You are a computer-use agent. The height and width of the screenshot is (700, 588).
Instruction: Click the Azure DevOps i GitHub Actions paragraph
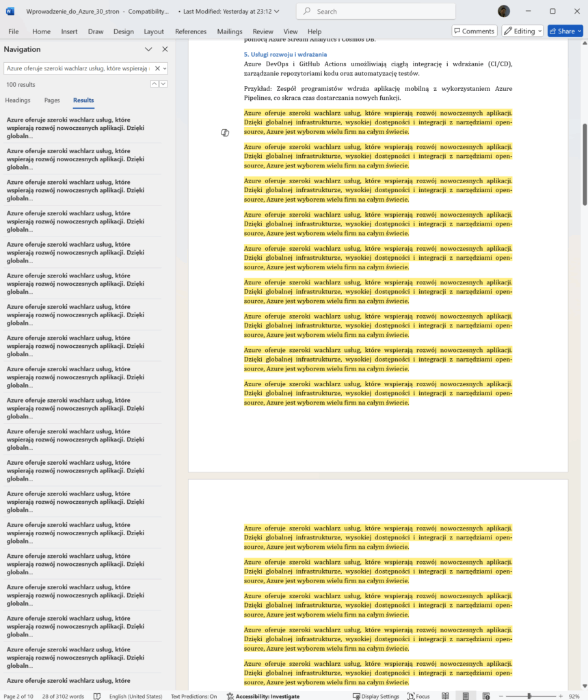point(377,69)
